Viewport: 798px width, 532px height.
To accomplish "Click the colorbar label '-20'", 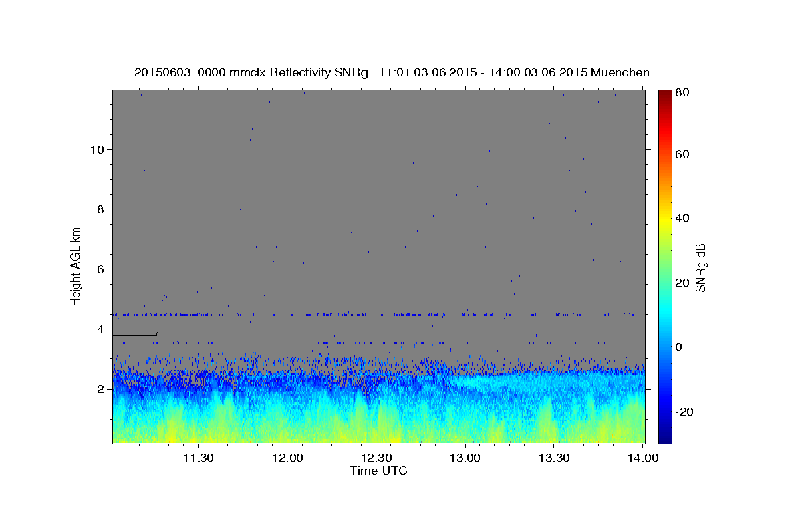I will click(x=684, y=412).
